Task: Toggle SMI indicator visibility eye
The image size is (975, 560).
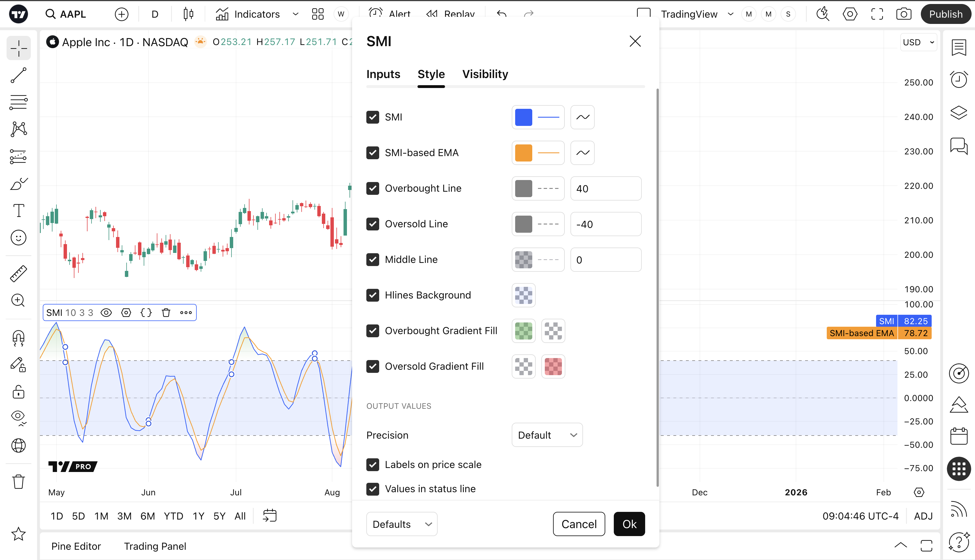Action: tap(106, 313)
